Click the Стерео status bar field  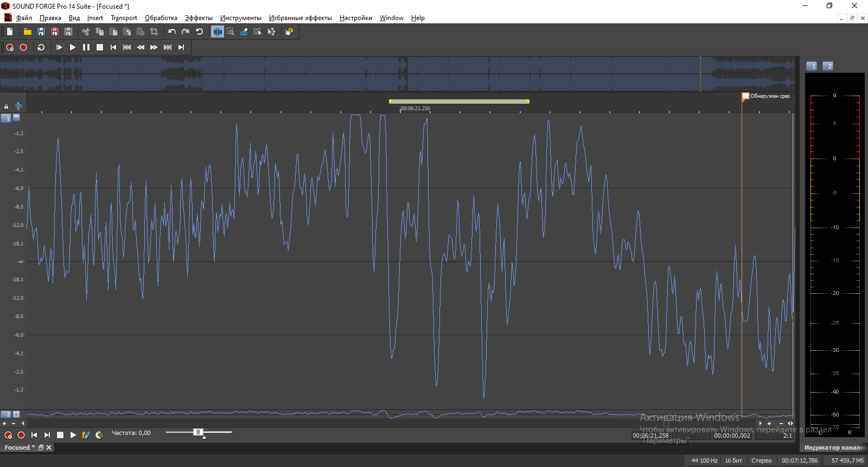coord(761,460)
